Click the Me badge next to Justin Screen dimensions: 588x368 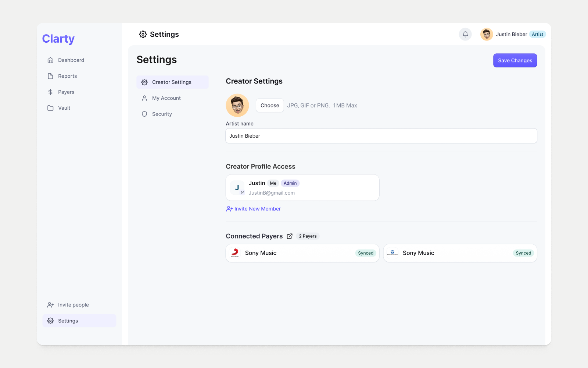coord(273,183)
